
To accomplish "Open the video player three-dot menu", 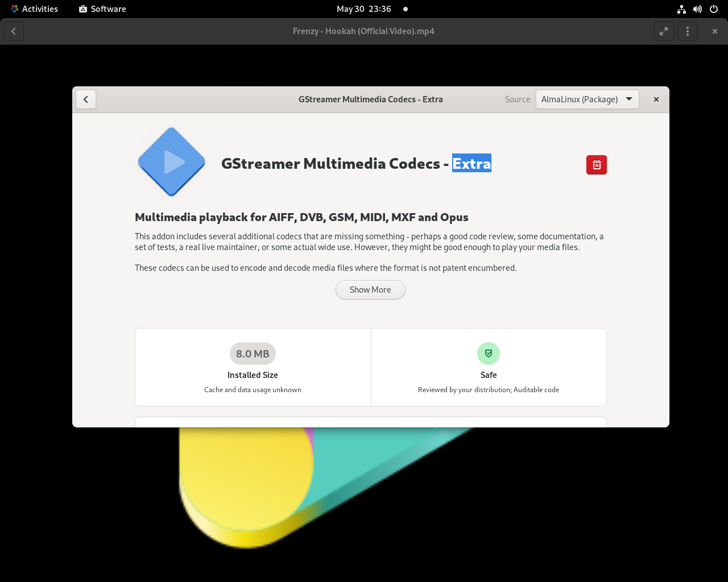I will (x=688, y=31).
